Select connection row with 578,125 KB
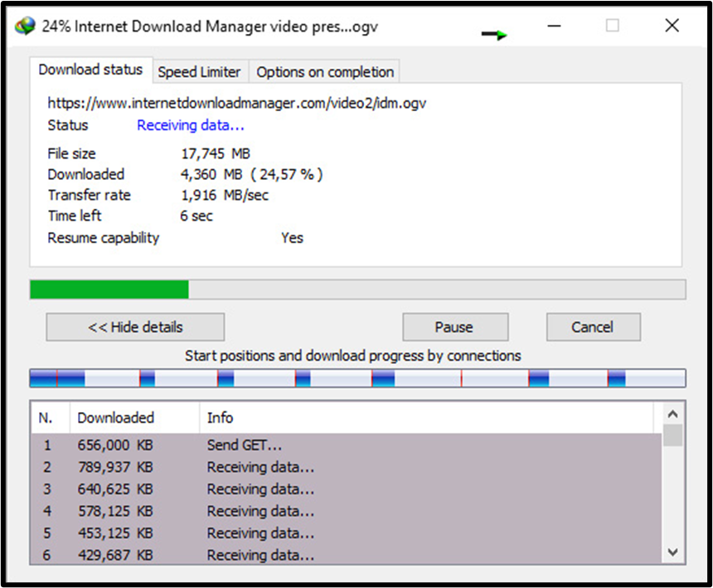This screenshot has width=713, height=588. 347,511
